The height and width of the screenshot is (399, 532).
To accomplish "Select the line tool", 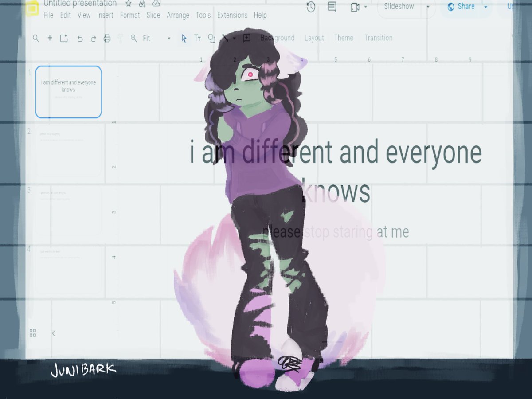I will pos(226,38).
